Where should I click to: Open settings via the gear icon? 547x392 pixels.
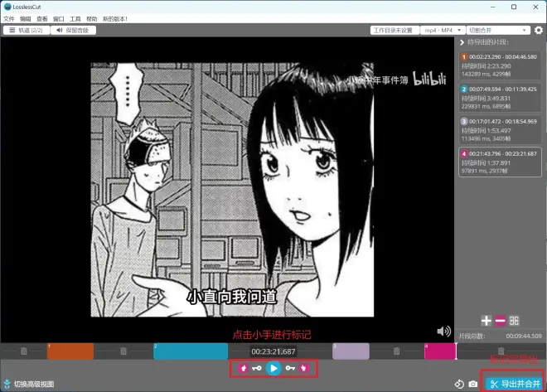pyautogui.click(x=539, y=31)
